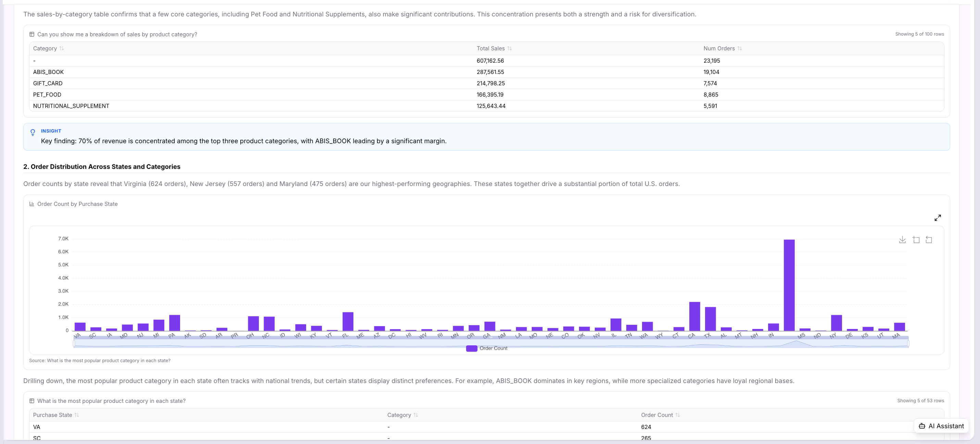The image size is (980, 444).
Task: Click the NY bar in the chart
Action: [836, 322]
